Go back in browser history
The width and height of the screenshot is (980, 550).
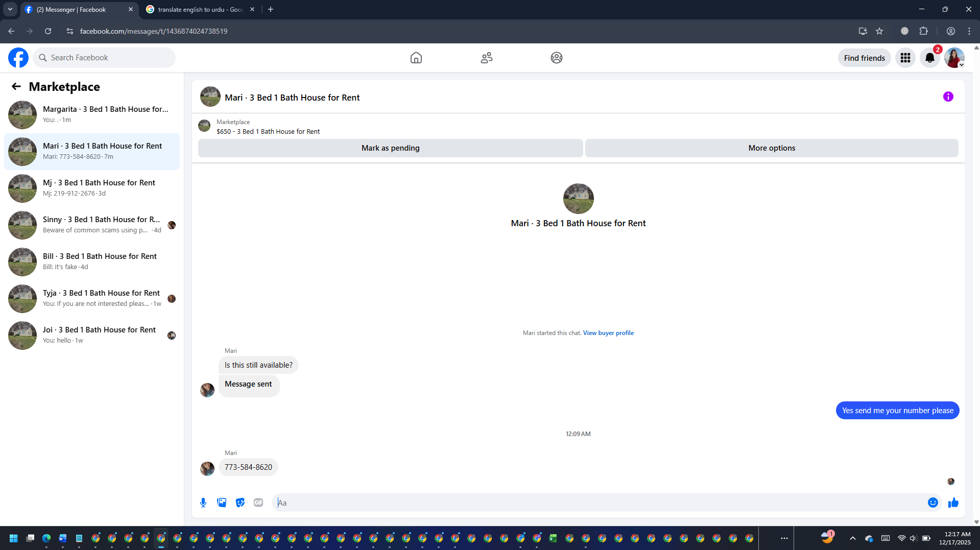coord(11,31)
